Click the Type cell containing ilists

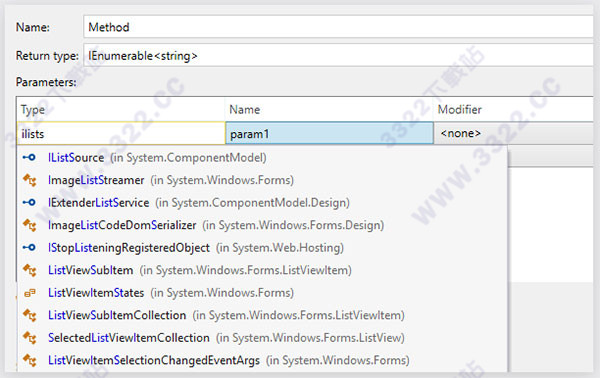tap(121, 134)
